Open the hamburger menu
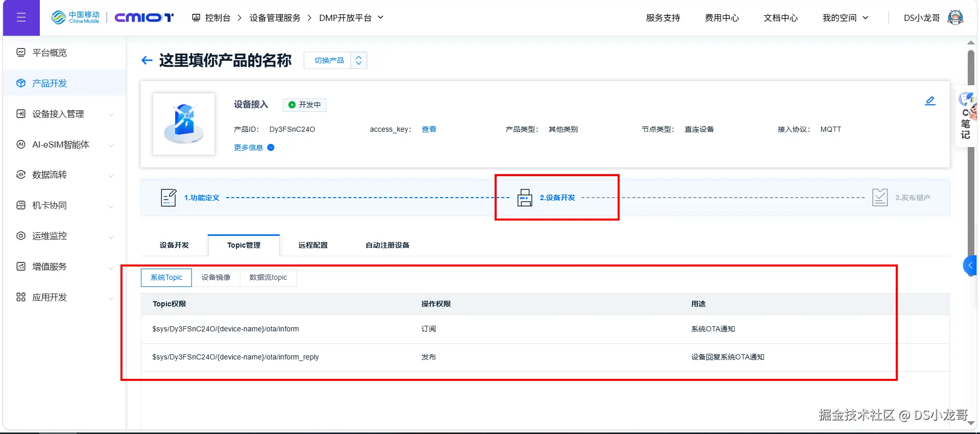The image size is (980, 434). point(21,18)
